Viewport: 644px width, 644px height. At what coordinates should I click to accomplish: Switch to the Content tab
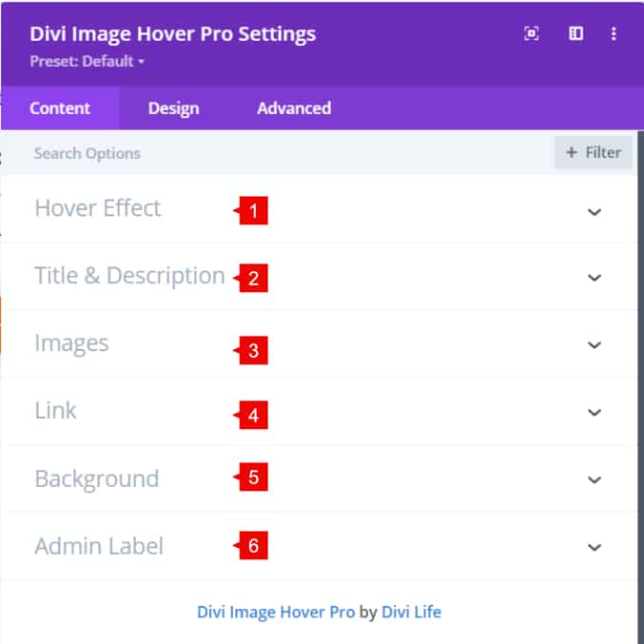pyautogui.click(x=60, y=108)
